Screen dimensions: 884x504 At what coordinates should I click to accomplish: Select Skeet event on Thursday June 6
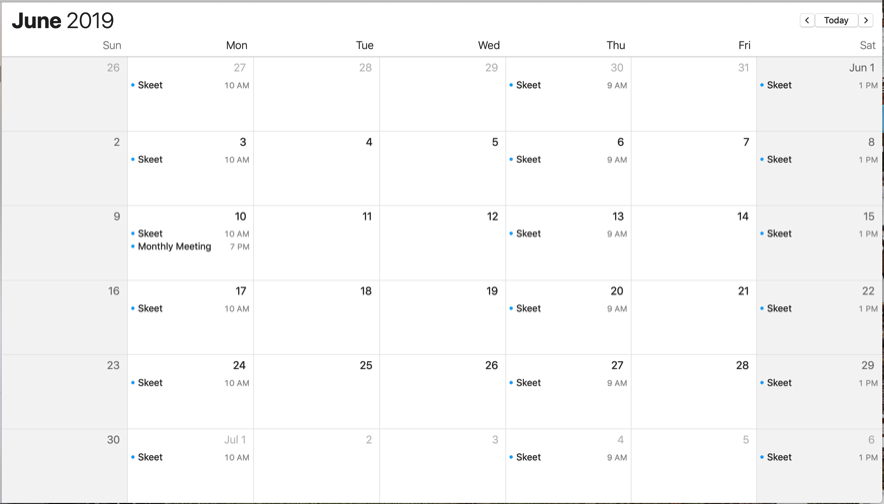pos(568,160)
